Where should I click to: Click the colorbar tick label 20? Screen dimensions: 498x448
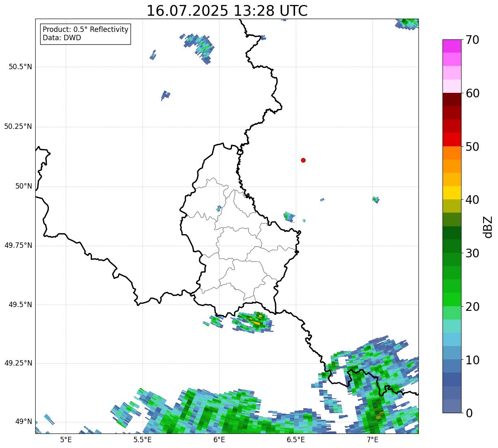point(472,307)
